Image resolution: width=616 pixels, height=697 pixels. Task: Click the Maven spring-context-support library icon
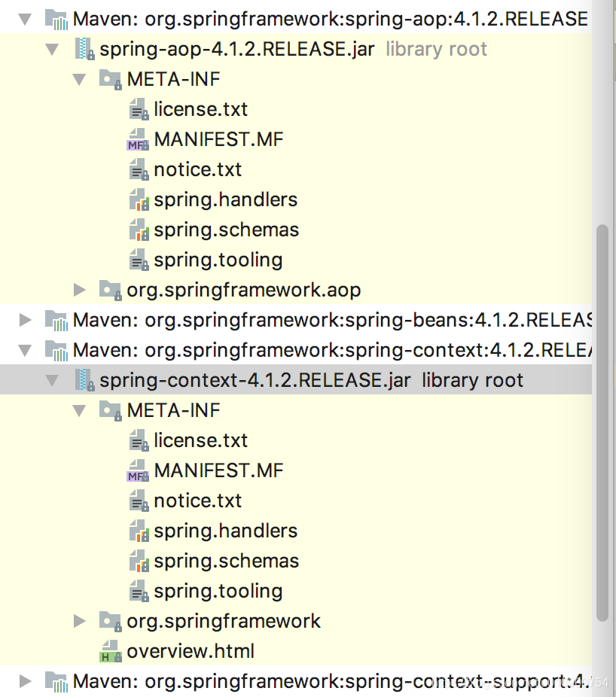(56, 681)
